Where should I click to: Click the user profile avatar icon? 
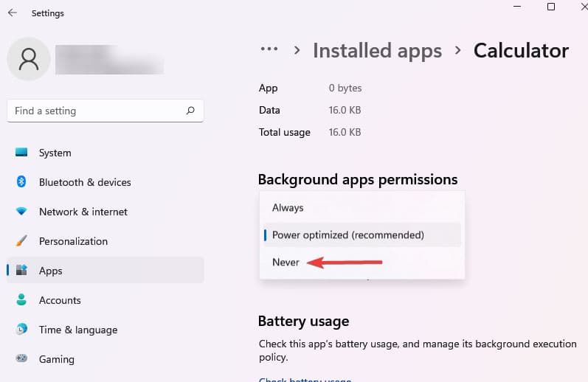(29, 59)
